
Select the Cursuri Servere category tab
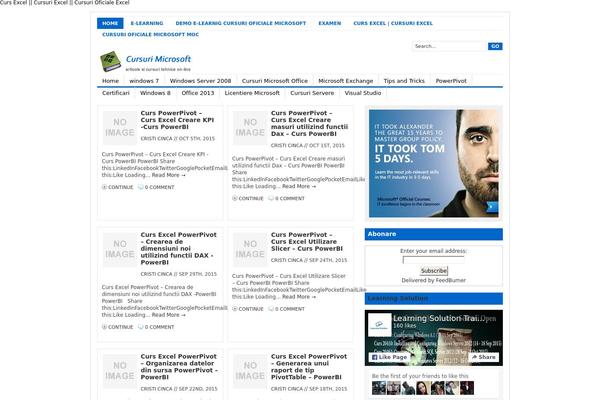(x=312, y=93)
